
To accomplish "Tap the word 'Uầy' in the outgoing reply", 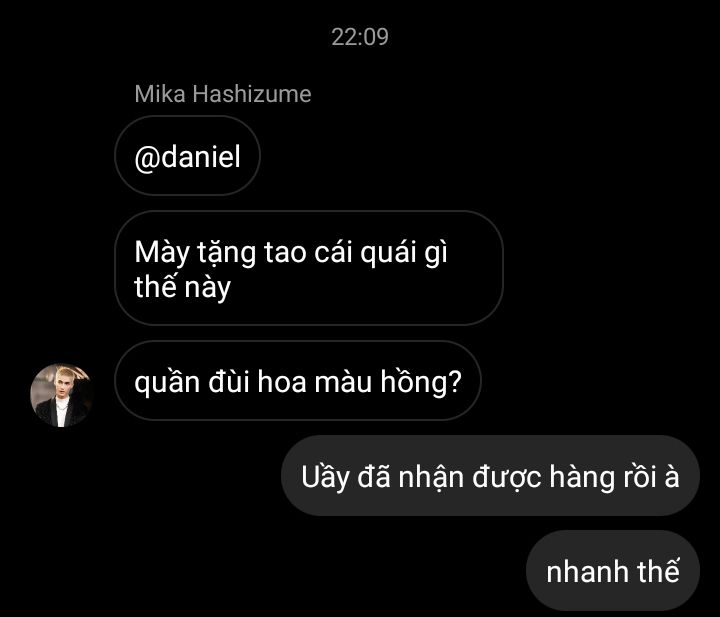I will [325, 477].
